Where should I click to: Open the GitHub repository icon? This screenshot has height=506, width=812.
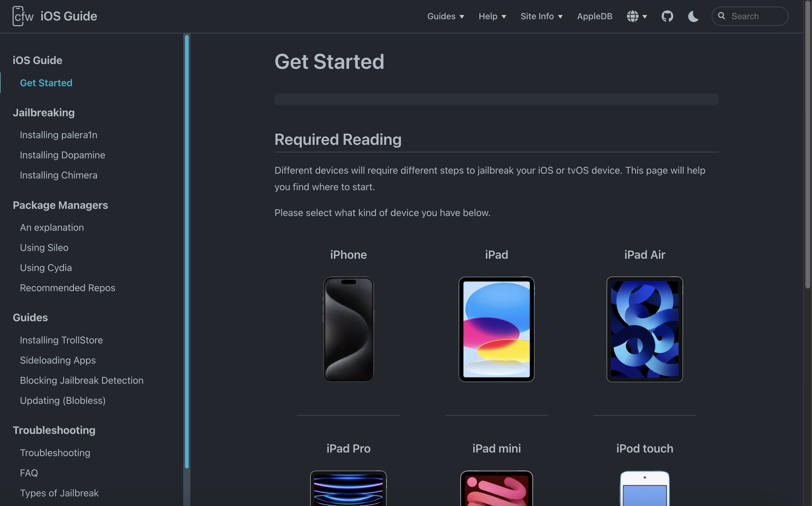click(667, 16)
